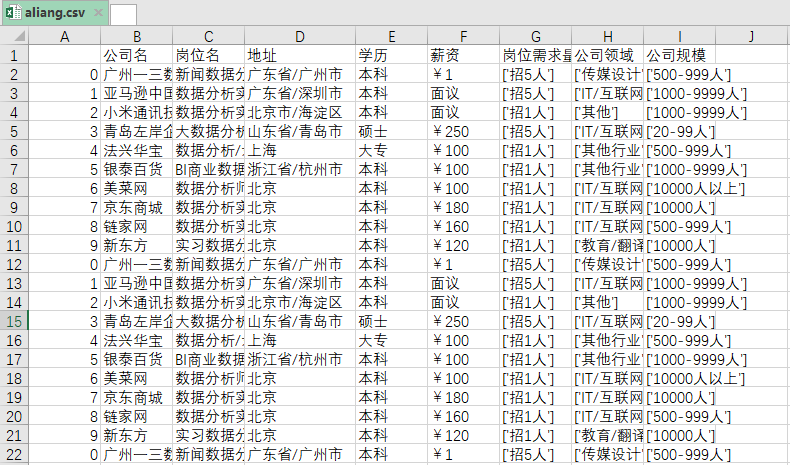Select 新东方 cell in row 11
This screenshot has width=790, height=465.
pyautogui.click(x=137, y=245)
